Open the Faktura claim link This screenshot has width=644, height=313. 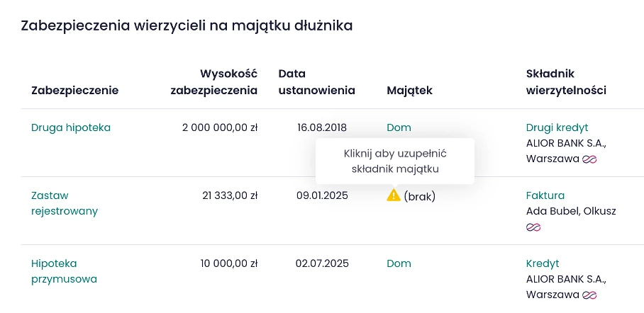[x=545, y=195]
